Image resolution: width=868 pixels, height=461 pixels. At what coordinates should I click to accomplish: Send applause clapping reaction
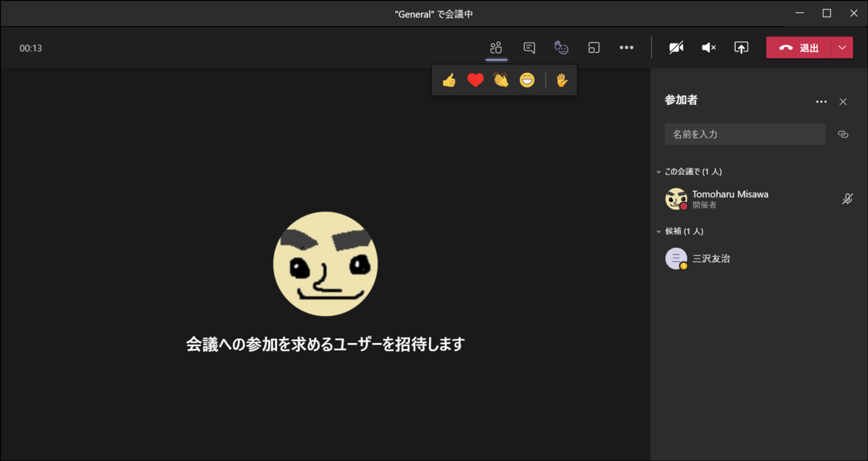point(501,80)
